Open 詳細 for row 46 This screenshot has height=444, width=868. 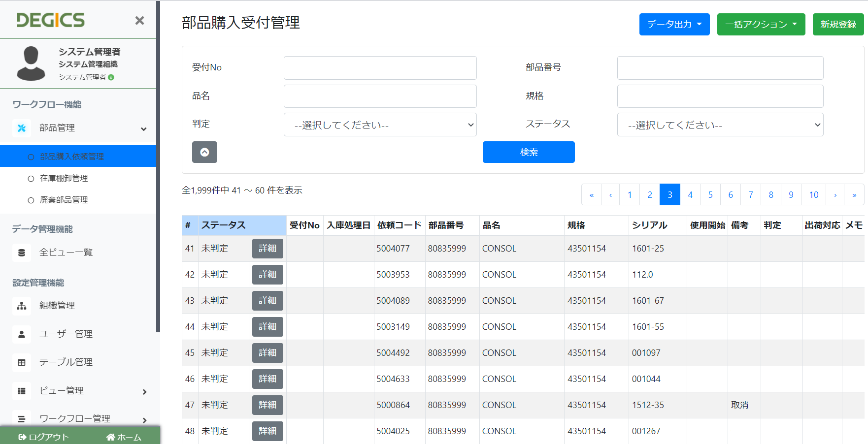coord(267,379)
